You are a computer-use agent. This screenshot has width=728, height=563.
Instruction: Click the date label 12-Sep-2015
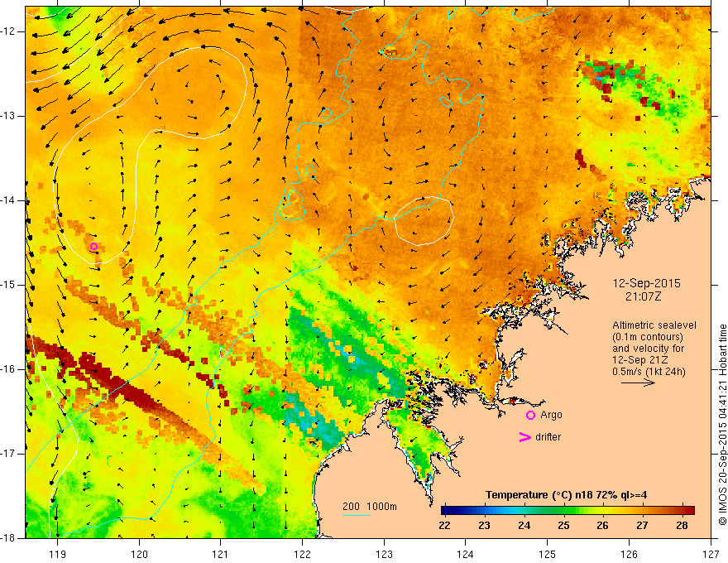pyautogui.click(x=646, y=283)
